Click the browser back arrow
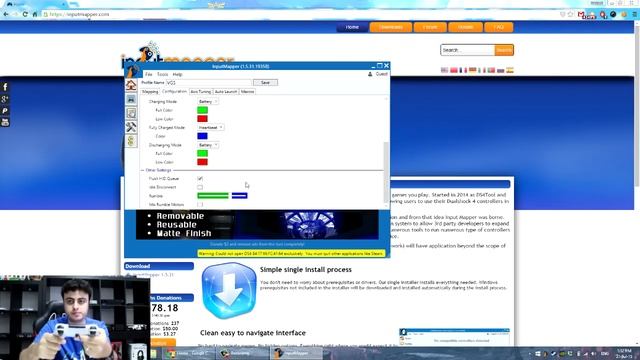 coord(6,14)
